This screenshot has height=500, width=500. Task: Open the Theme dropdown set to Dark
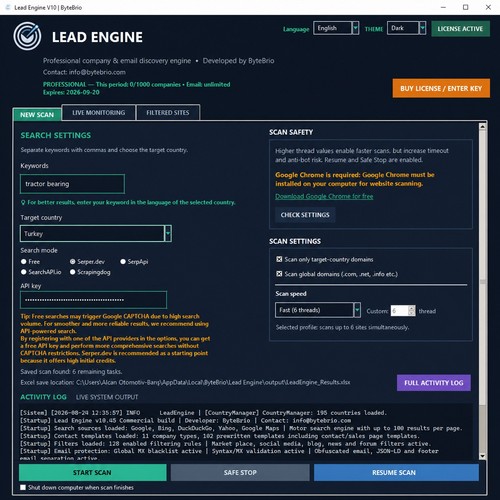click(406, 28)
